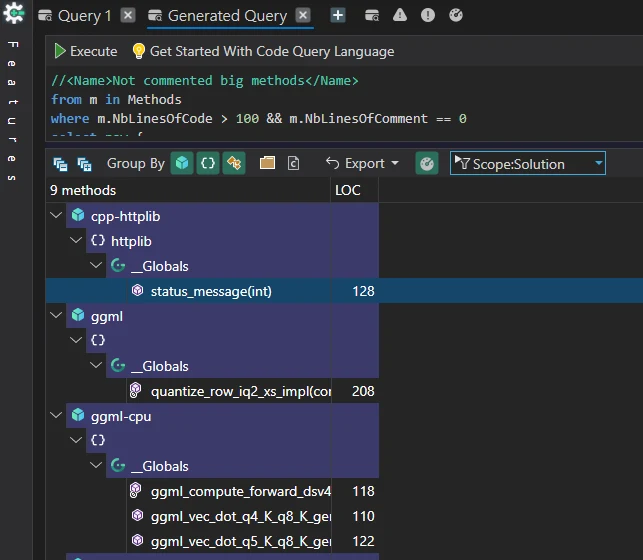The width and height of the screenshot is (643, 560).
Task: Add a new query tab with plus
Action: tap(338, 16)
